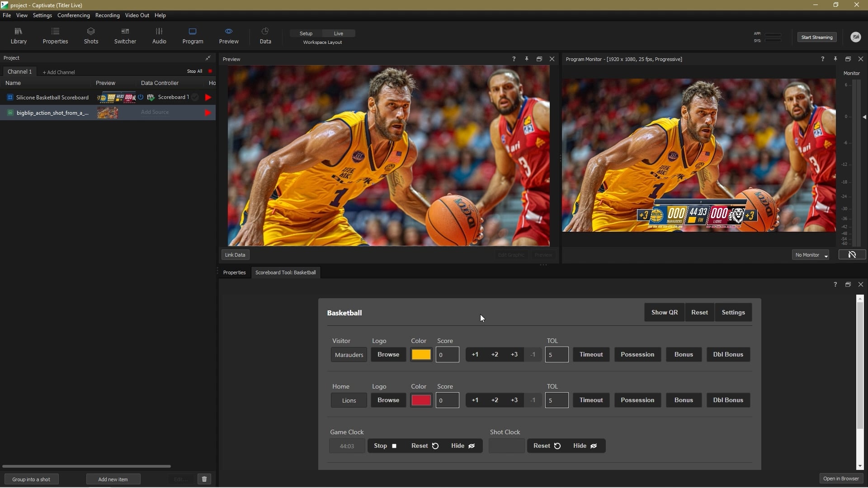Expand the right-edge monitor side panel
Viewport: 868px width, 488px height.
coord(864,117)
